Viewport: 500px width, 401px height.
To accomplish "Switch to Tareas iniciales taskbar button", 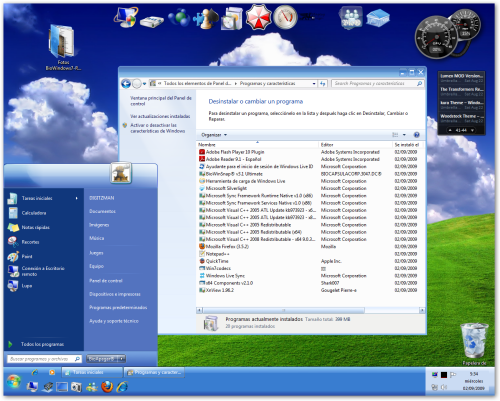I will [x=92, y=372].
